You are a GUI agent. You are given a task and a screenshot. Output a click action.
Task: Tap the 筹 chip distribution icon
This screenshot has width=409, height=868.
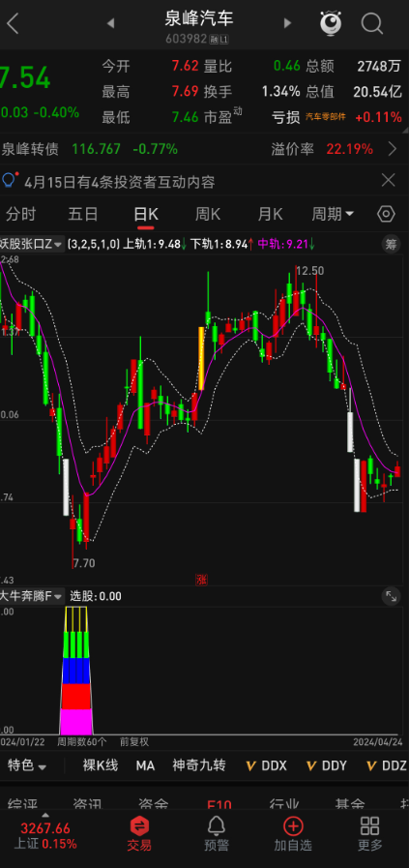(392, 244)
